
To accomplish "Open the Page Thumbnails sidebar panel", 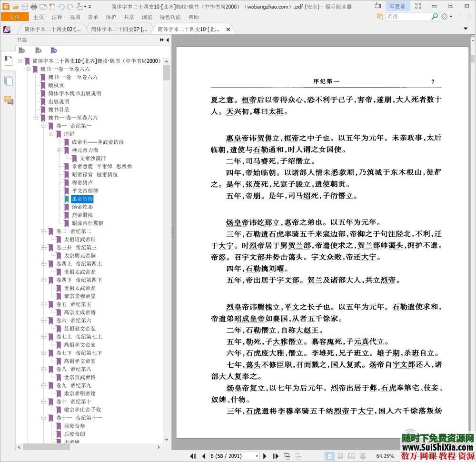I will (8, 81).
